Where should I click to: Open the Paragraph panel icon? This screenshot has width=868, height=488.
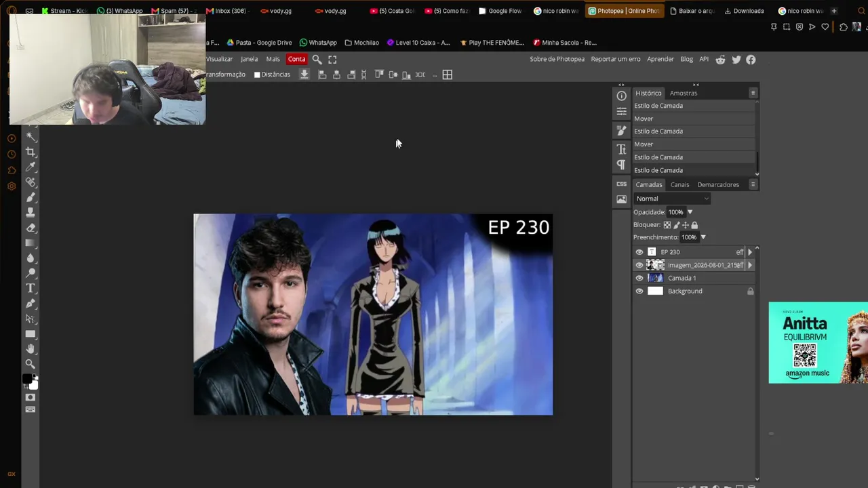622,165
